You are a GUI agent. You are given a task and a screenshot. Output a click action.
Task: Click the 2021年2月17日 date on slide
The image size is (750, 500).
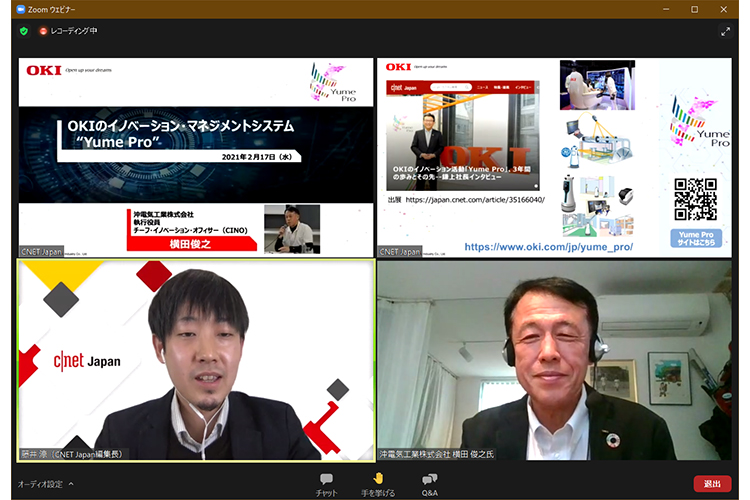click(256, 157)
